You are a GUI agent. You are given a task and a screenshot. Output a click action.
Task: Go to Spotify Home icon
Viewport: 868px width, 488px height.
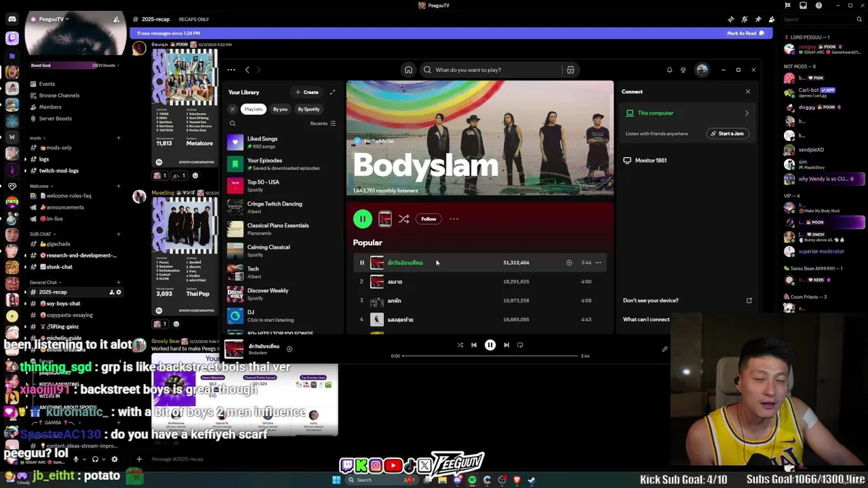tap(408, 70)
